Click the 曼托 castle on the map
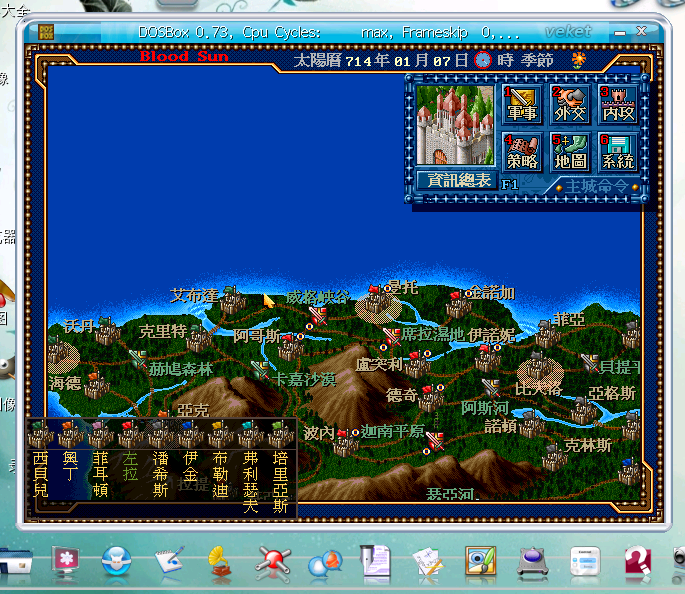Screen dimensions: 685x594 click(x=378, y=300)
